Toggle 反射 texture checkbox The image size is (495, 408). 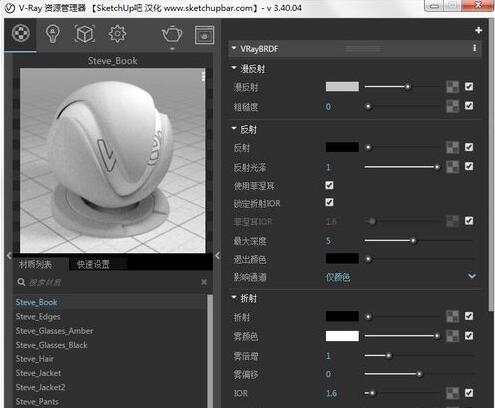tap(469, 147)
